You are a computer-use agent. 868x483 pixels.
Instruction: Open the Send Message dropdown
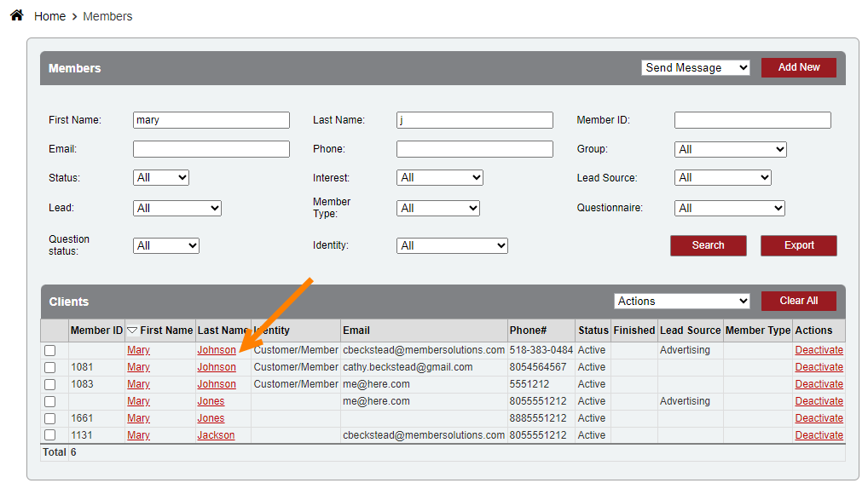pos(695,68)
